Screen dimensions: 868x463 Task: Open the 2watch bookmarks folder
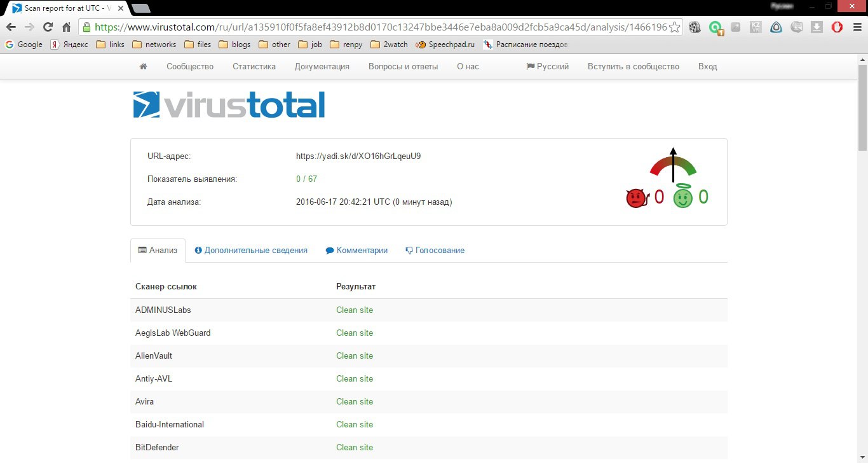(x=389, y=45)
